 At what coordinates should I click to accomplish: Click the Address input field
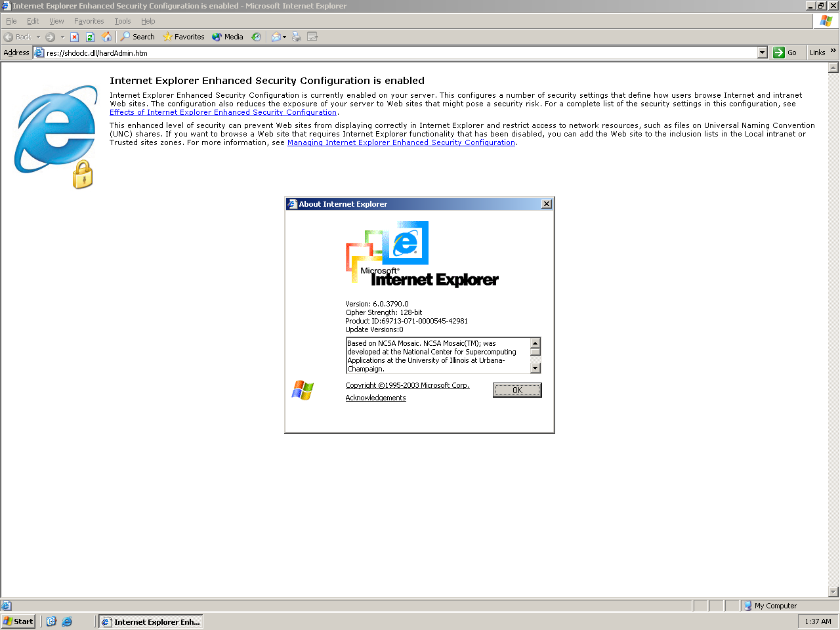click(401, 52)
